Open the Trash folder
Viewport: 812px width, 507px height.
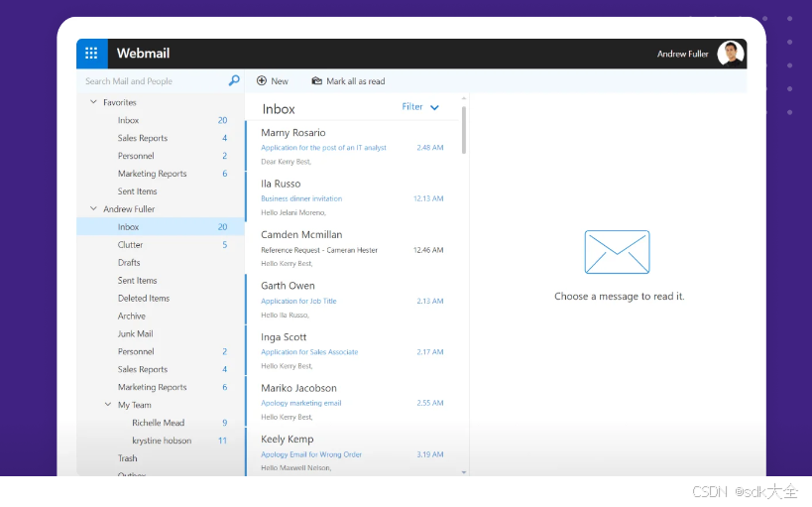coord(161,457)
